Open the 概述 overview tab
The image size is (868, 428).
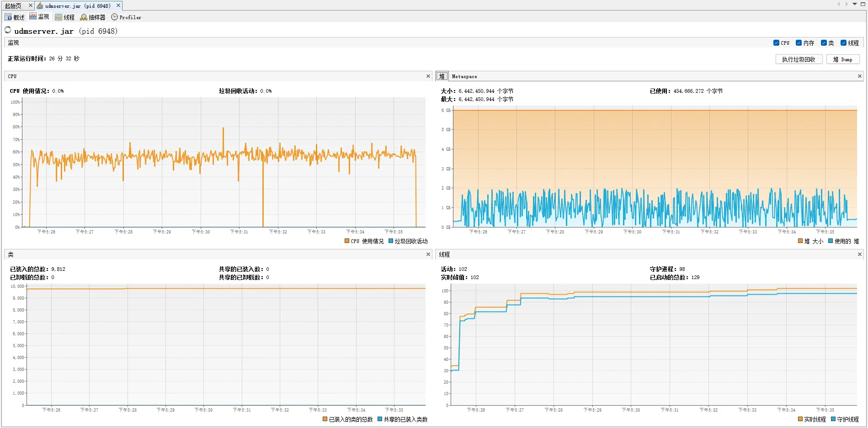pyautogui.click(x=15, y=17)
